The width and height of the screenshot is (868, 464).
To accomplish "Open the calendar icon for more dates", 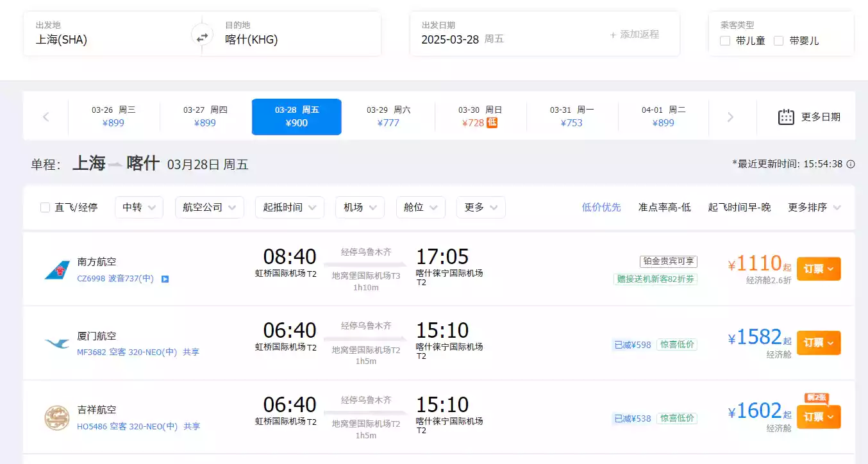I will pyautogui.click(x=786, y=117).
